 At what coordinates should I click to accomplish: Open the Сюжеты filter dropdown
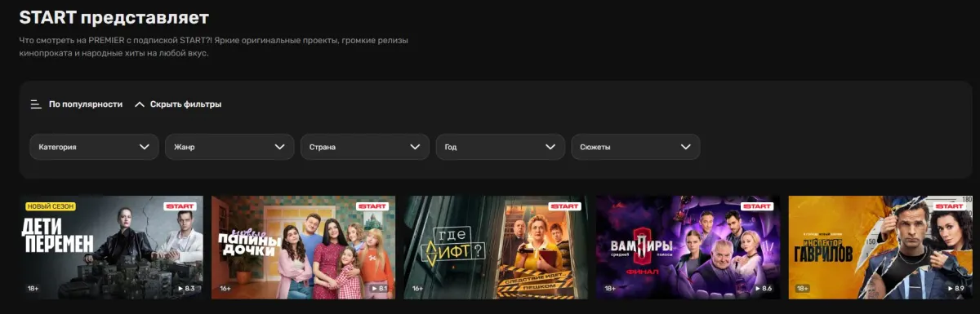click(635, 147)
